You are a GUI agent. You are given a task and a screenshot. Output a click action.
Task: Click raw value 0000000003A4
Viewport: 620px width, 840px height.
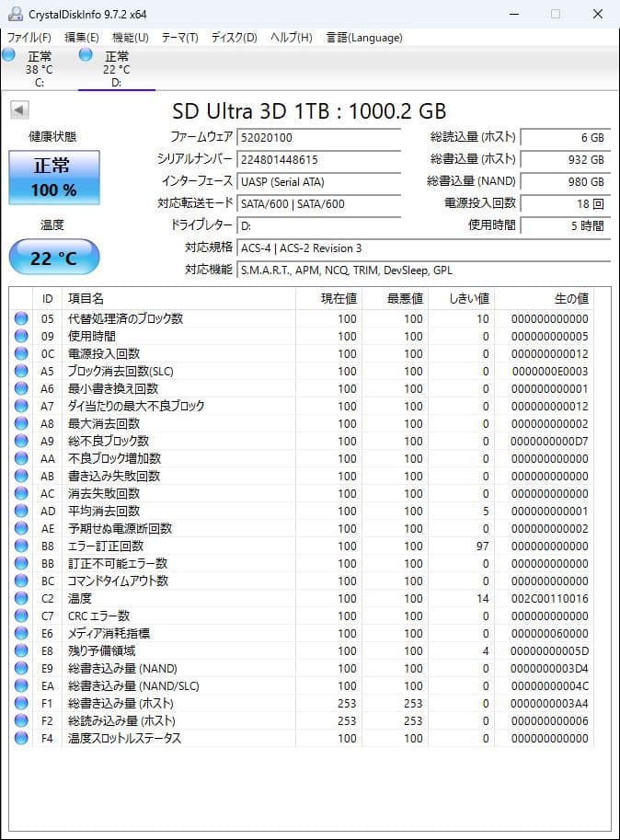549,704
